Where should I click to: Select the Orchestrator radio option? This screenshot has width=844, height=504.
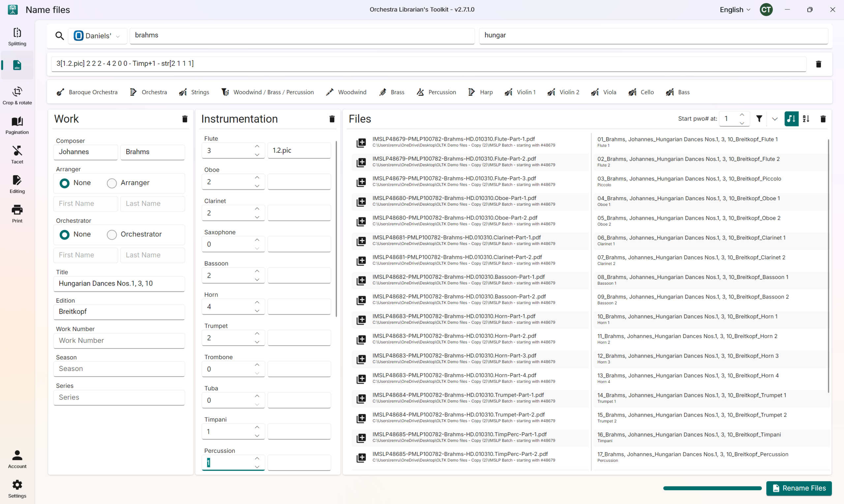click(112, 234)
